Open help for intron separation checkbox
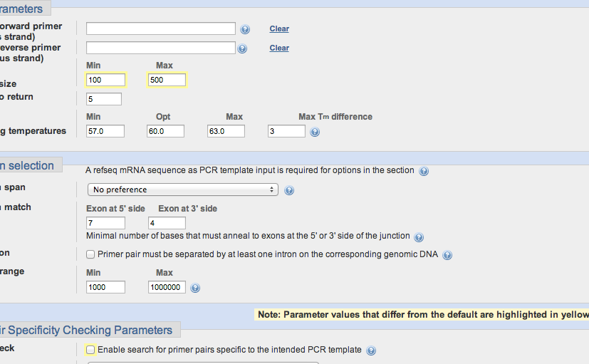 point(447,255)
